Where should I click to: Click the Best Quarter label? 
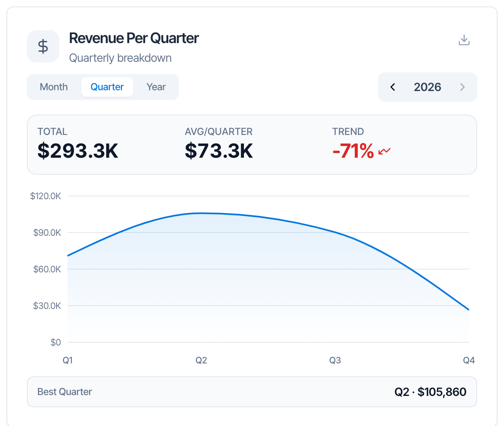tap(65, 392)
